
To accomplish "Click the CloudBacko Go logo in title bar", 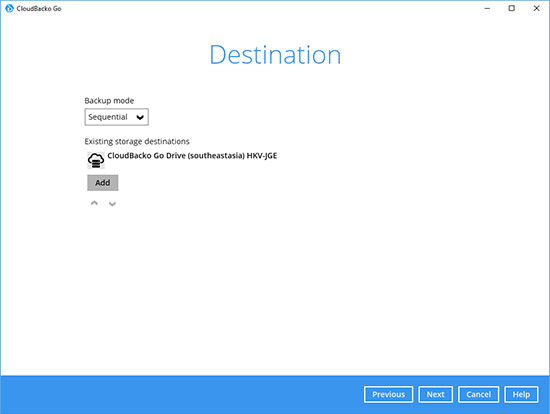I will click(x=9, y=8).
